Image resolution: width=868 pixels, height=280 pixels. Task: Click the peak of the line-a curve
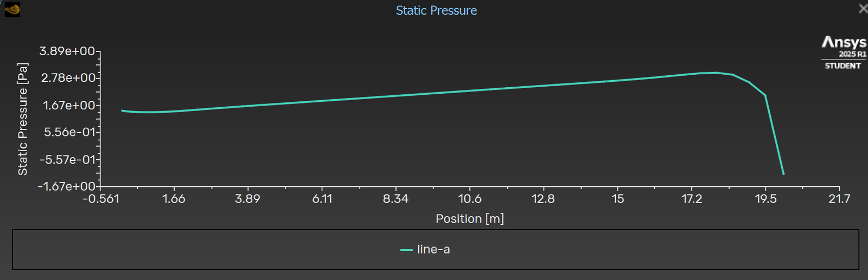click(716, 73)
